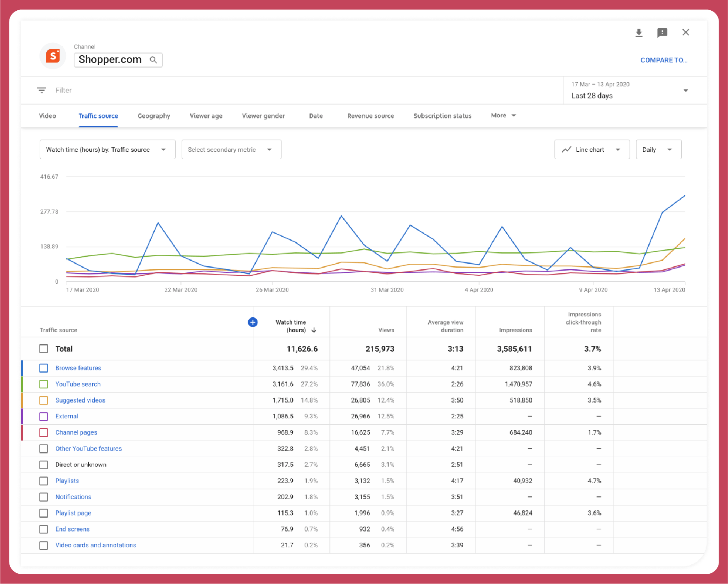Open the Subscription status tab
This screenshot has width=728, height=584.
[442, 116]
